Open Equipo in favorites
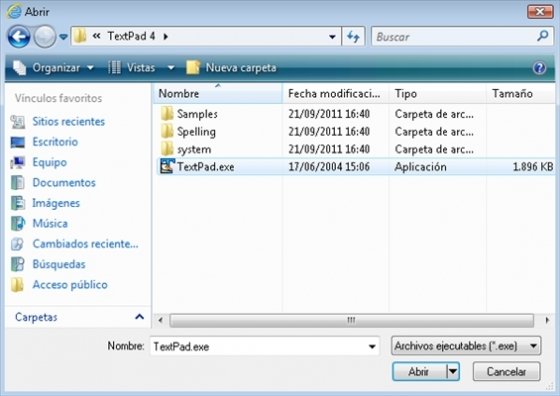This screenshot has width=560, height=396. [x=50, y=162]
